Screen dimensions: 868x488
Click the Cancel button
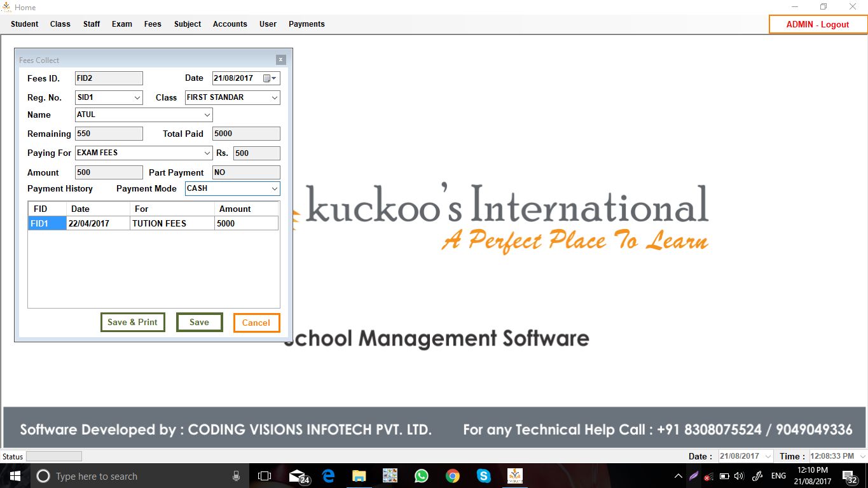[x=256, y=323]
